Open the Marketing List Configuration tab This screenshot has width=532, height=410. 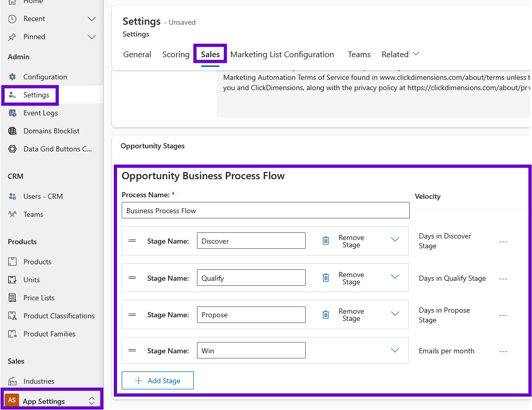[282, 55]
